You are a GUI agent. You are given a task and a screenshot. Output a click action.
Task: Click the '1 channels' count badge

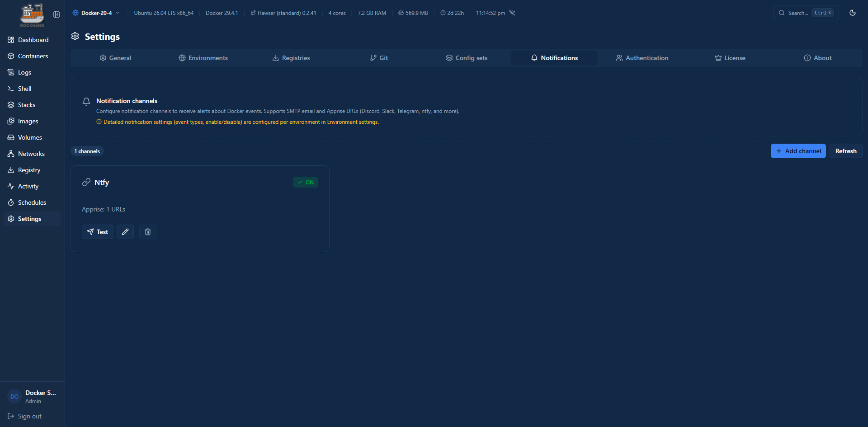point(87,151)
